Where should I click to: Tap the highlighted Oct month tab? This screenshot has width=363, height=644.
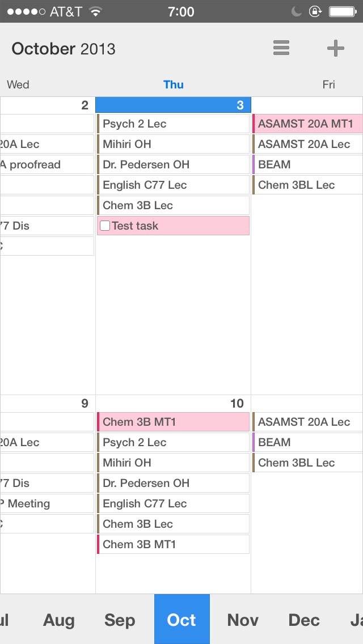(x=181, y=619)
